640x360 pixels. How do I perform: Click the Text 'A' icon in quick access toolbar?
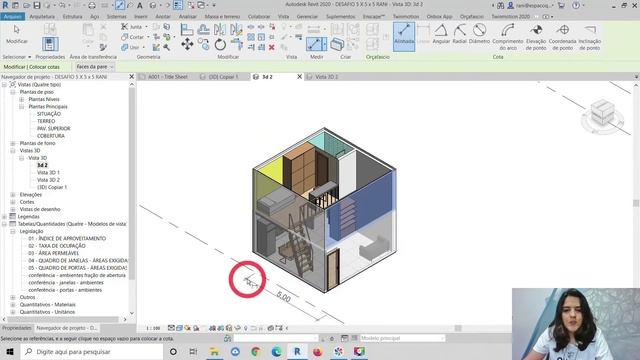pos(140,5)
